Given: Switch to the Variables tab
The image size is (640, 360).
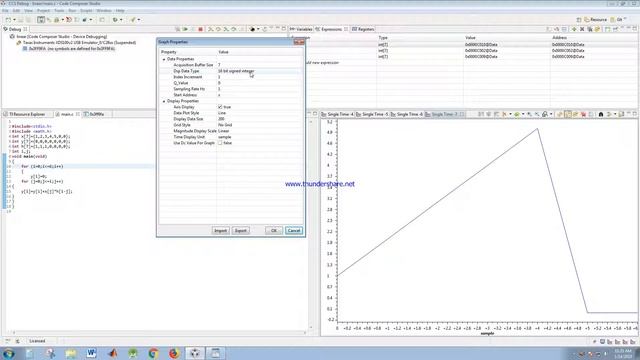Looking at the screenshot, I should pyautogui.click(x=301, y=29).
